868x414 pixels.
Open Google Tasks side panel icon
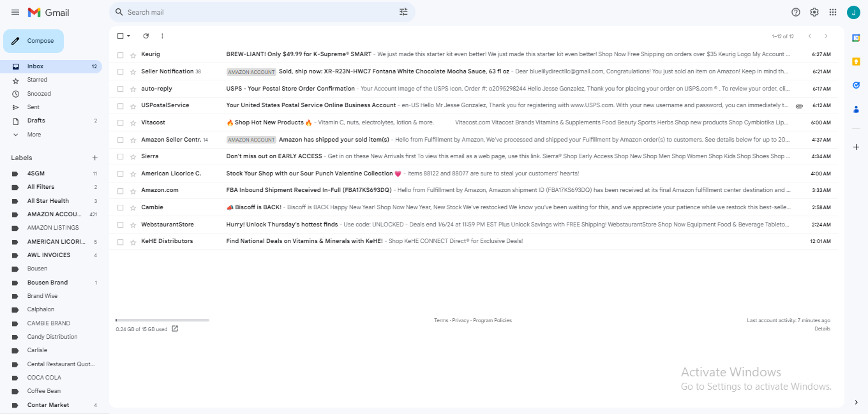[856, 85]
